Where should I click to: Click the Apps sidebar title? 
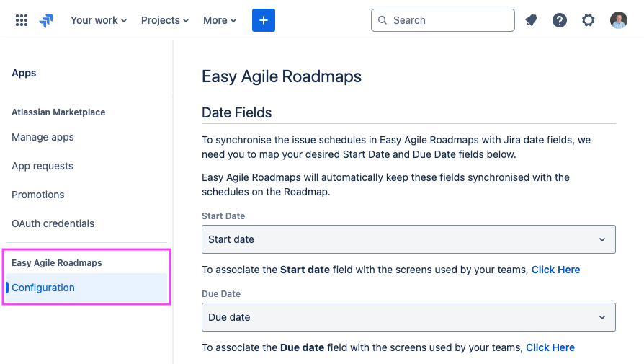(24, 73)
